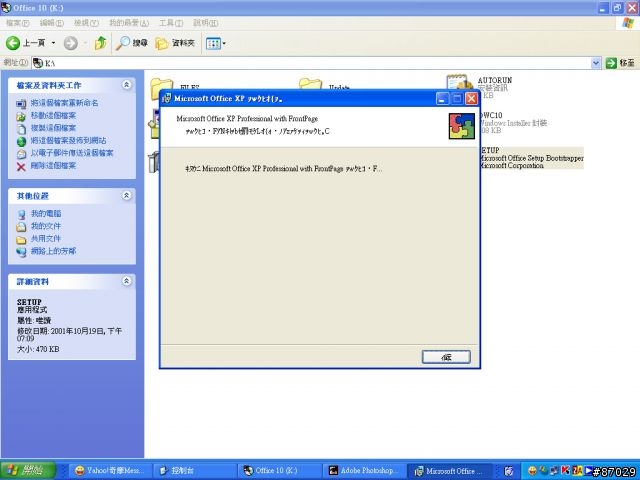Viewport: 640px width, 480px height.
Task: Switch to Microsoft Office taskbar button
Action: tap(448, 471)
